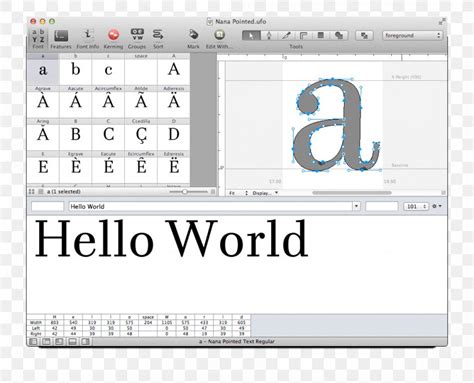This screenshot has height=383, width=474.
Task: Select glyph cell 'B'
Action: [x=76, y=134]
